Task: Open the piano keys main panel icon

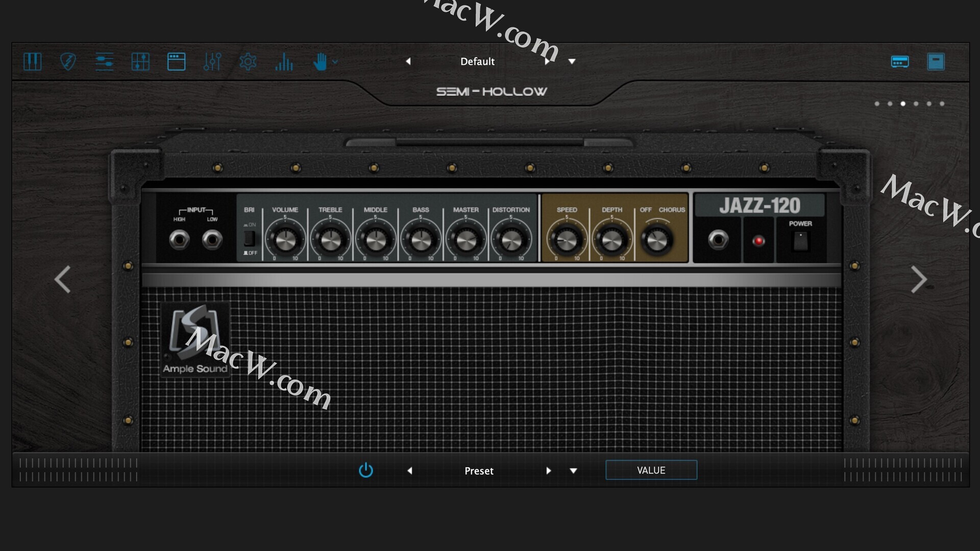Action: (x=33, y=62)
